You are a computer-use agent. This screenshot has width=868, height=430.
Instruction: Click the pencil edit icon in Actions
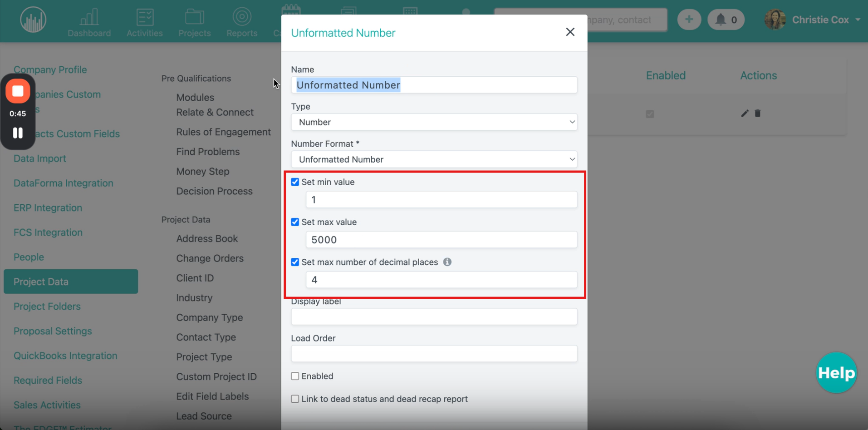click(745, 114)
